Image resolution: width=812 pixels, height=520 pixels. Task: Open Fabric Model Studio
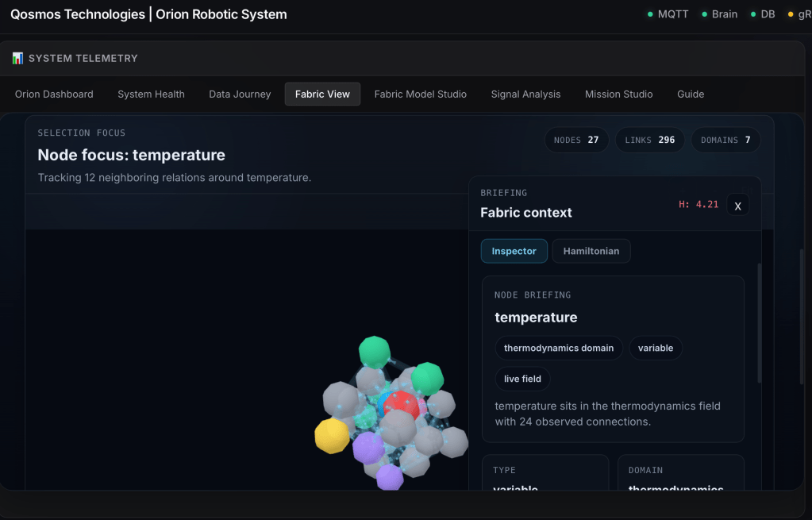(x=420, y=94)
